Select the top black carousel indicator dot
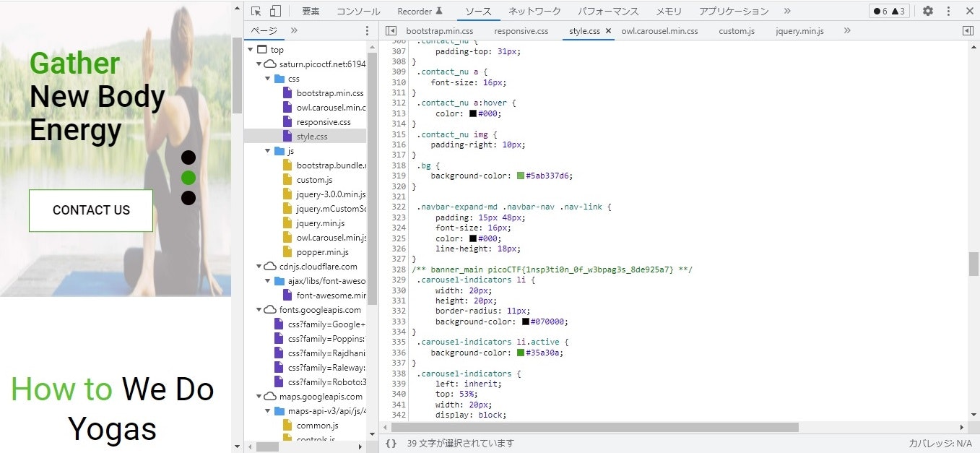The height and width of the screenshot is (453, 980). [188, 158]
